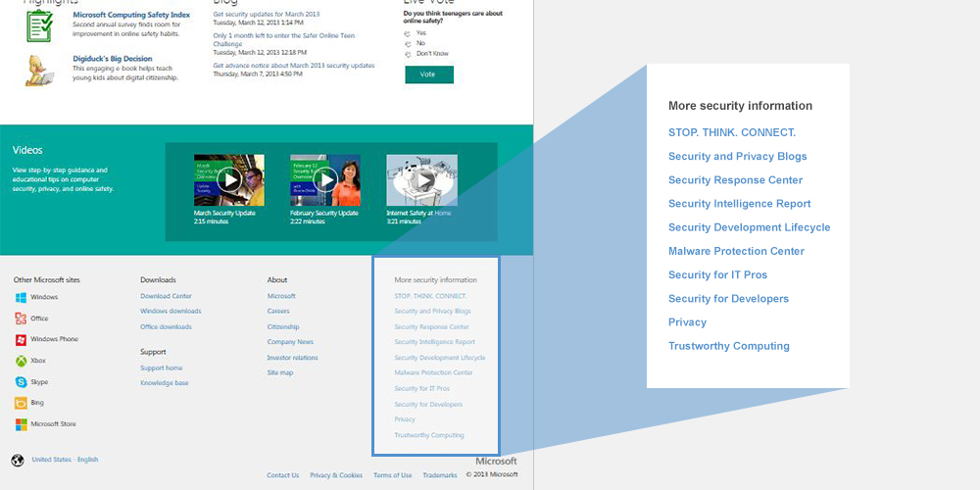Open the Terms of Use footer link
980x490 pixels.
click(393, 475)
